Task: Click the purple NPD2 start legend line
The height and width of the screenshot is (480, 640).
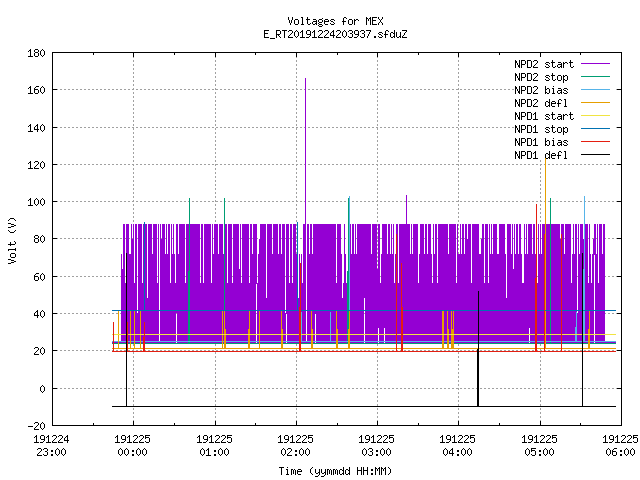Action: (x=595, y=64)
